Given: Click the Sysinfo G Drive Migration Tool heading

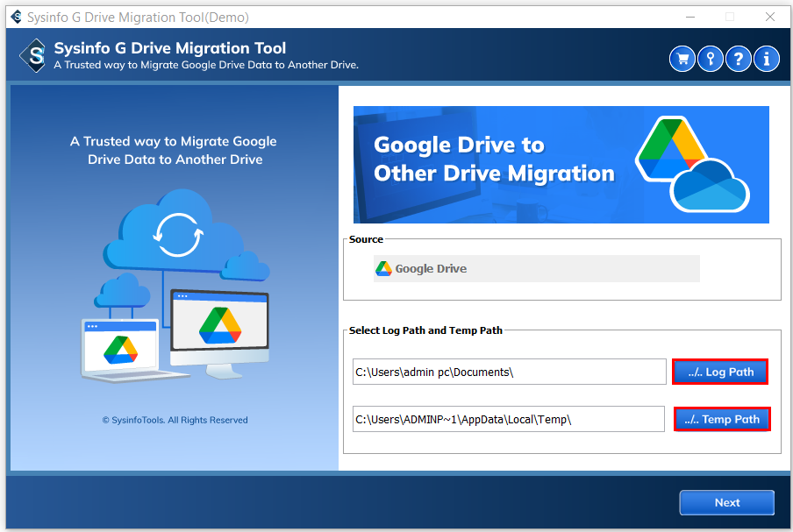Looking at the screenshot, I should (x=170, y=48).
